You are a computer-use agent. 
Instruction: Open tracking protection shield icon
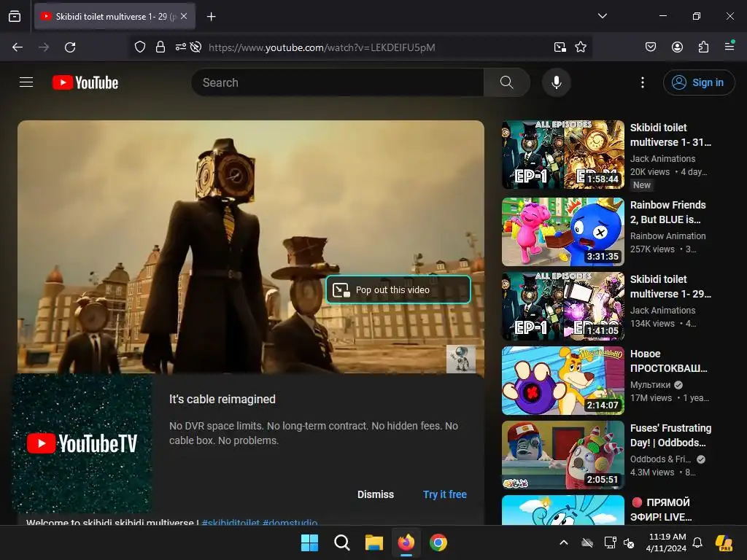(139, 47)
